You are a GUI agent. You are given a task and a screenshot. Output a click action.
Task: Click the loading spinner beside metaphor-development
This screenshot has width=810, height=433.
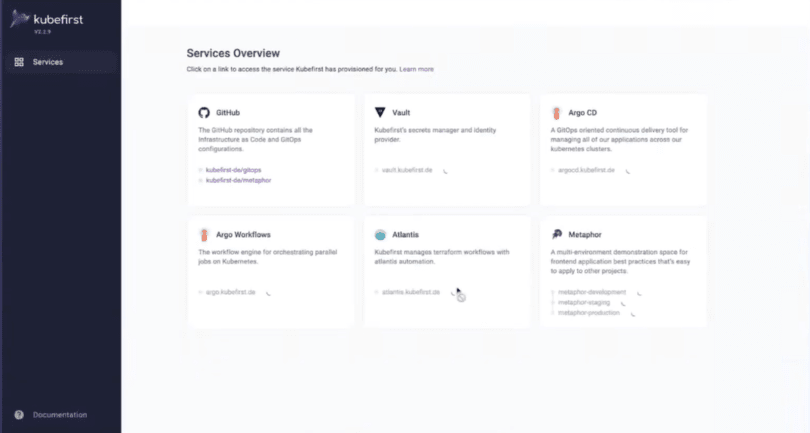tap(639, 293)
